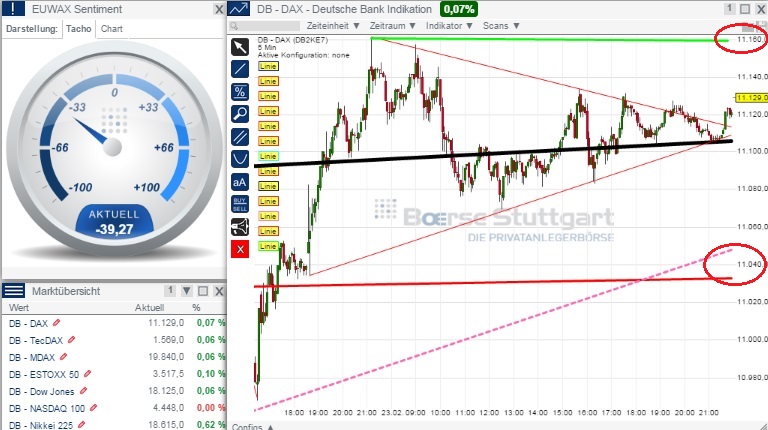The height and width of the screenshot is (430, 768).
Task: Click the % column header
Action: (x=196, y=308)
